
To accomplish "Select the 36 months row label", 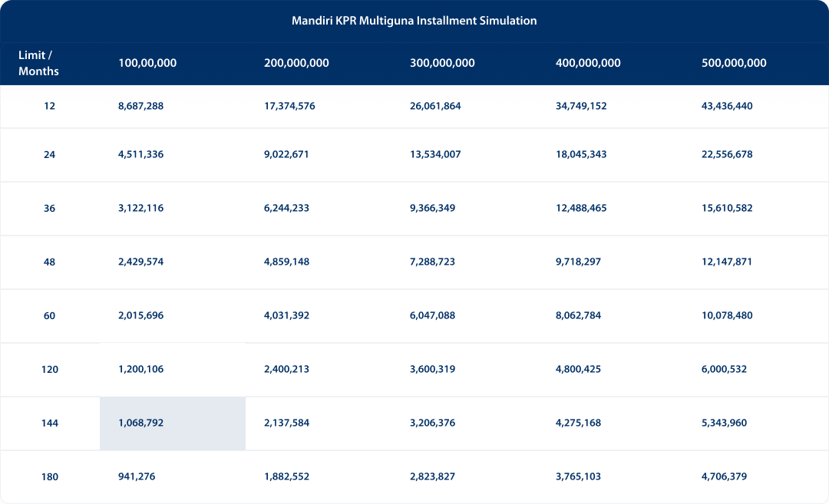I will [x=49, y=208].
